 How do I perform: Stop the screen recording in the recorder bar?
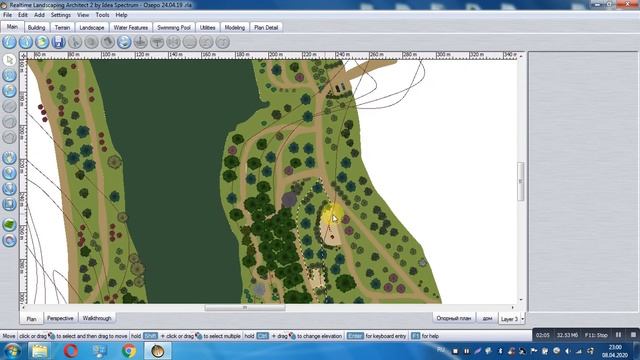pos(633,335)
